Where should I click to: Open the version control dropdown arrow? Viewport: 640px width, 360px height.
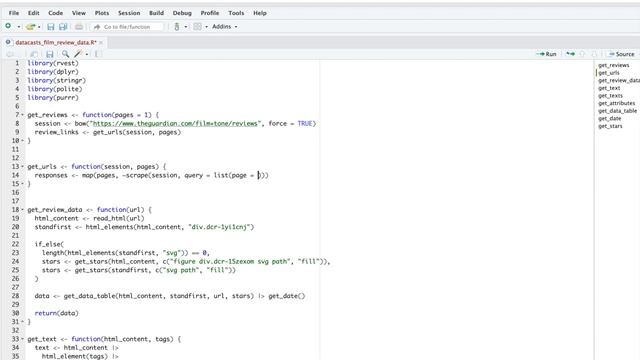coord(186,27)
